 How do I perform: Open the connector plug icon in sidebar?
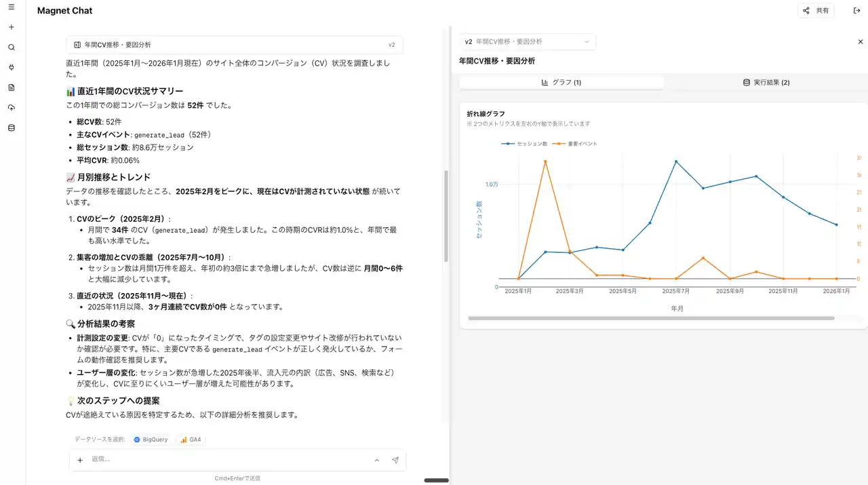(11, 67)
